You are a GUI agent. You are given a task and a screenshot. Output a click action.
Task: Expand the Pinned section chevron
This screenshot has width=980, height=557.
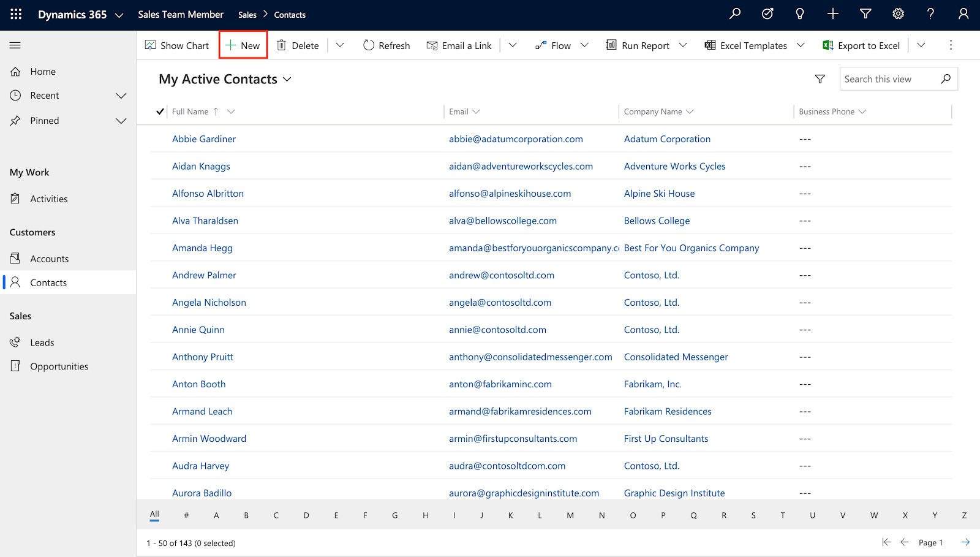tap(121, 121)
